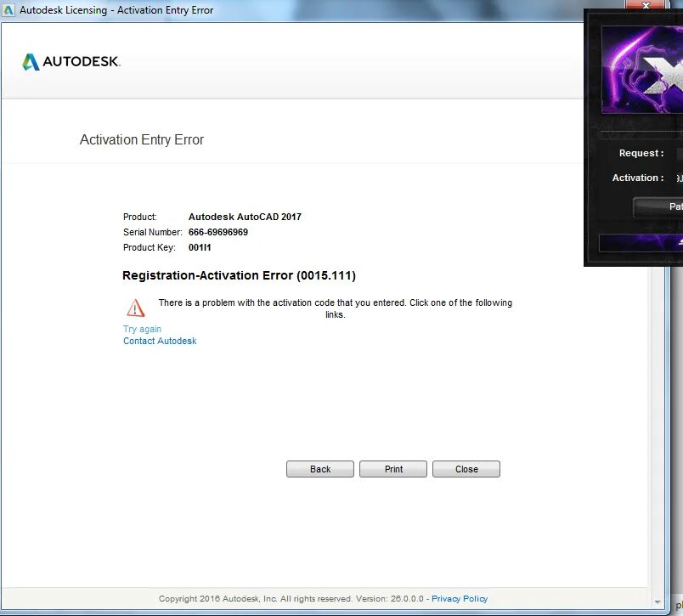Click the red warning triangle icon
Viewport: 683px width, 616px height.
pyautogui.click(x=135, y=308)
